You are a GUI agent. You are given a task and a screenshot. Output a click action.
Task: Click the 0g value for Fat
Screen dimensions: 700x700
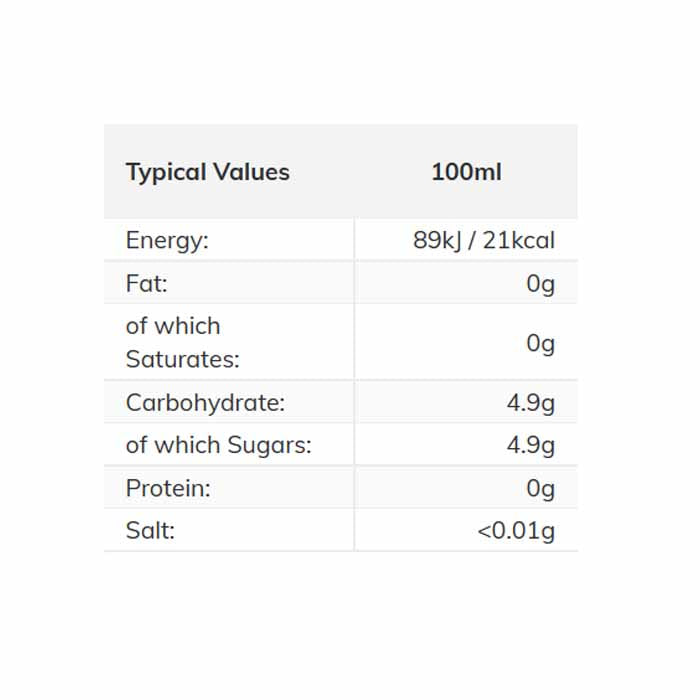540,284
